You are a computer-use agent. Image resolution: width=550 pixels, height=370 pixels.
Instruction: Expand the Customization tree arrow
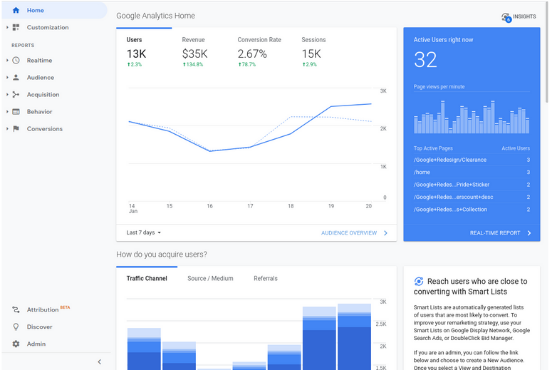[7, 27]
